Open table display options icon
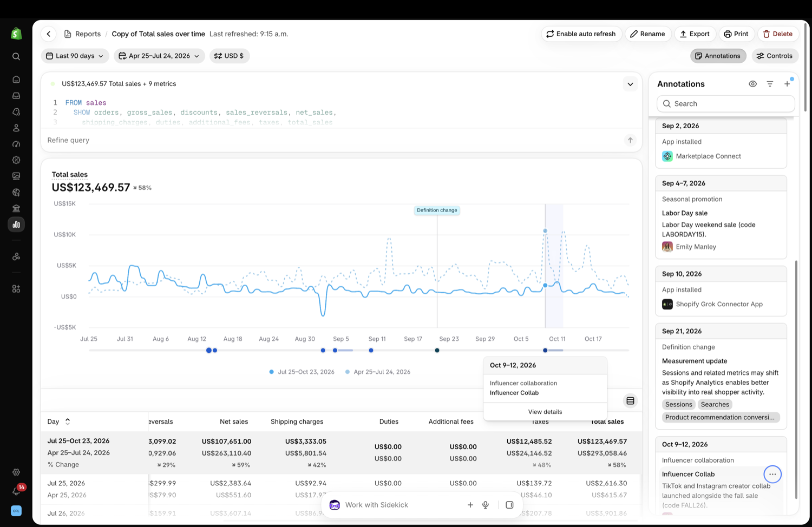The image size is (812, 527). [630, 401]
